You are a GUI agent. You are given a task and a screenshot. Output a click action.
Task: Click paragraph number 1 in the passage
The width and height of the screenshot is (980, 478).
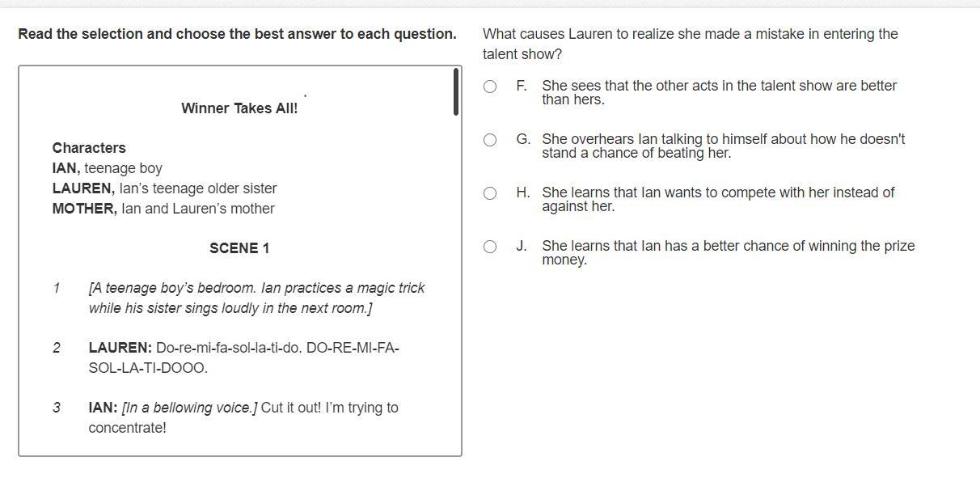click(57, 288)
